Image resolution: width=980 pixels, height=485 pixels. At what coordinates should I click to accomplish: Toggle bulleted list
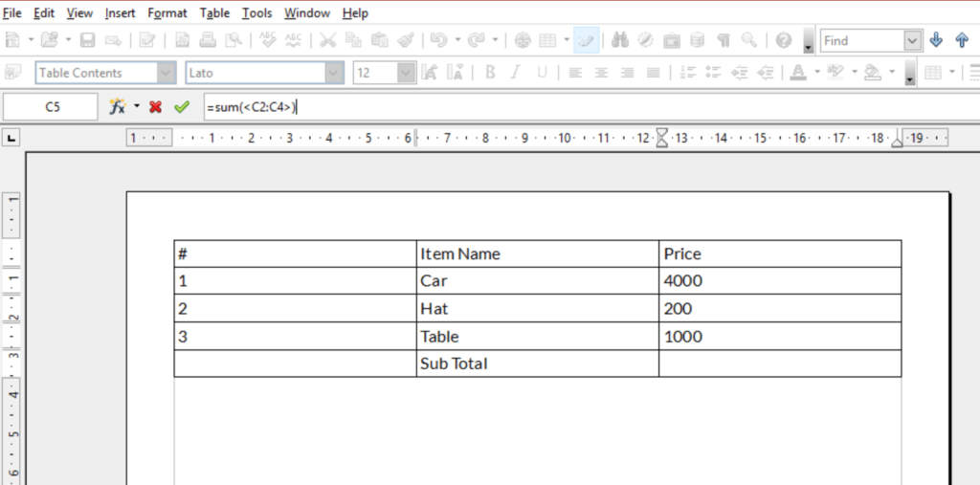(x=713, y=73)
